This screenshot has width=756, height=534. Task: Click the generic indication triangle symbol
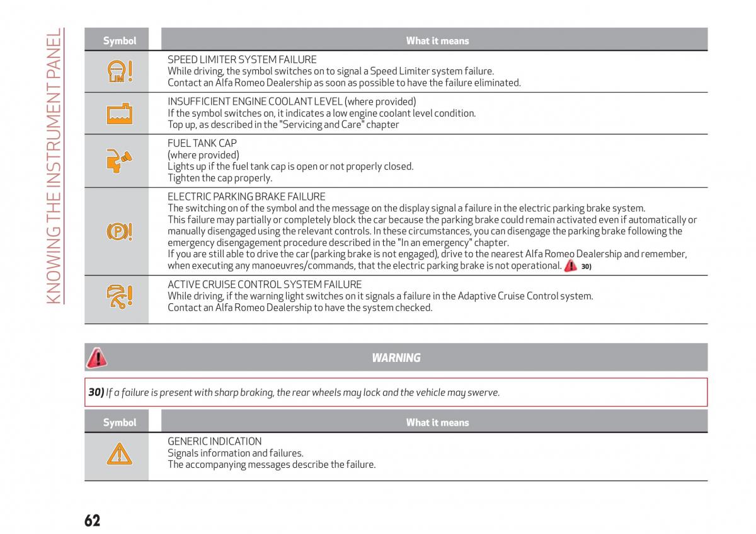[119, 453]
